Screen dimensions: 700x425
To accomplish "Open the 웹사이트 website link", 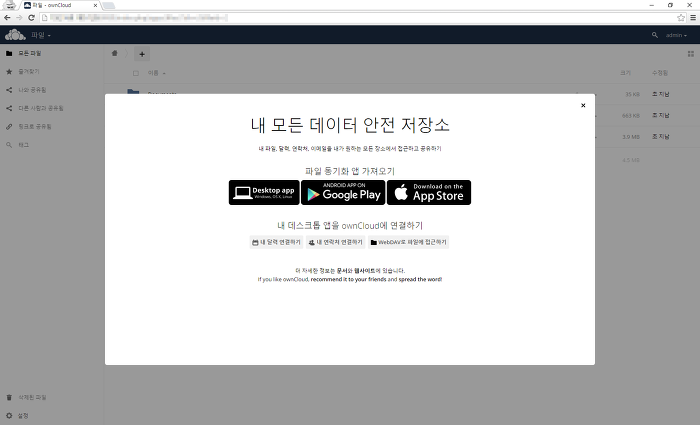I will coord(365,271).
